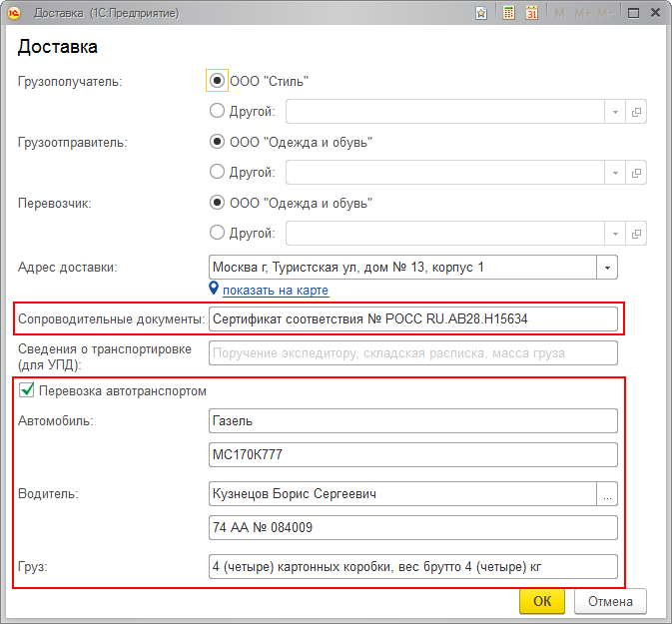Uncheck the Перевозка автотранспортом checkbox
Screen dimensions: 672x624
27,391
